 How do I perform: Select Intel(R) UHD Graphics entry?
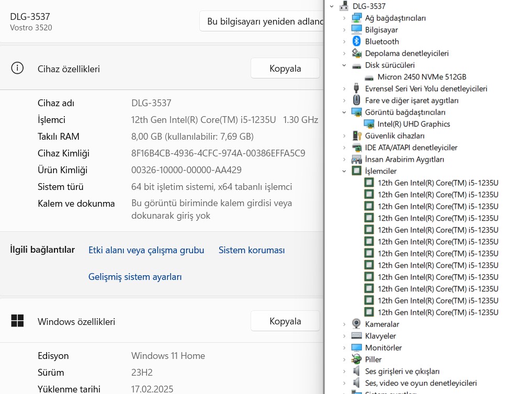(414, 124)
